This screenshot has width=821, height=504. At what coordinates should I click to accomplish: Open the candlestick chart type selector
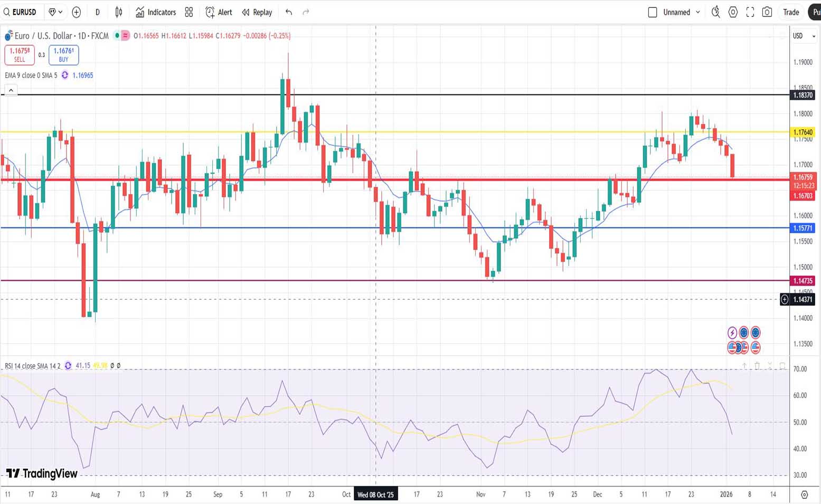[x=119, y=12]
